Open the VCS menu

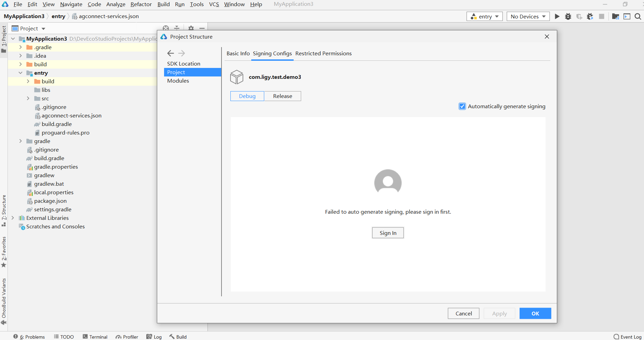coord(214,4)
